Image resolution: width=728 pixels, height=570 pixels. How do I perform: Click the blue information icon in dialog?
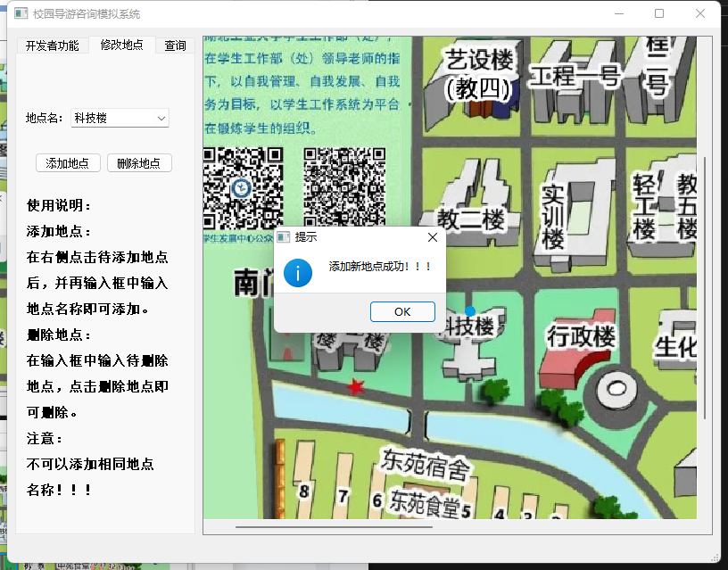pos(298,272)
